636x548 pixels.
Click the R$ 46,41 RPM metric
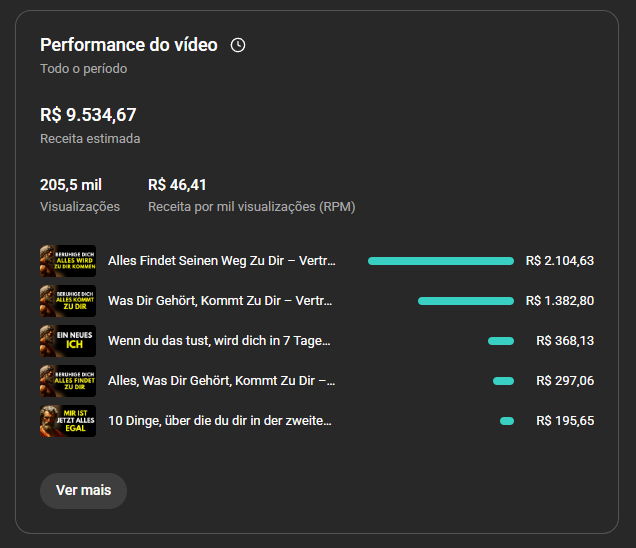coord(177,185)
